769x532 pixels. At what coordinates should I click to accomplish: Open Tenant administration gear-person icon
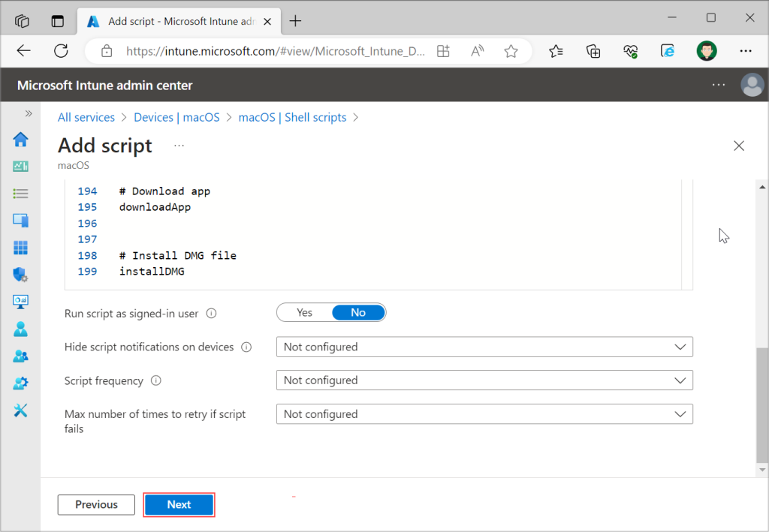pyautogui.click(x=20, y=383)
